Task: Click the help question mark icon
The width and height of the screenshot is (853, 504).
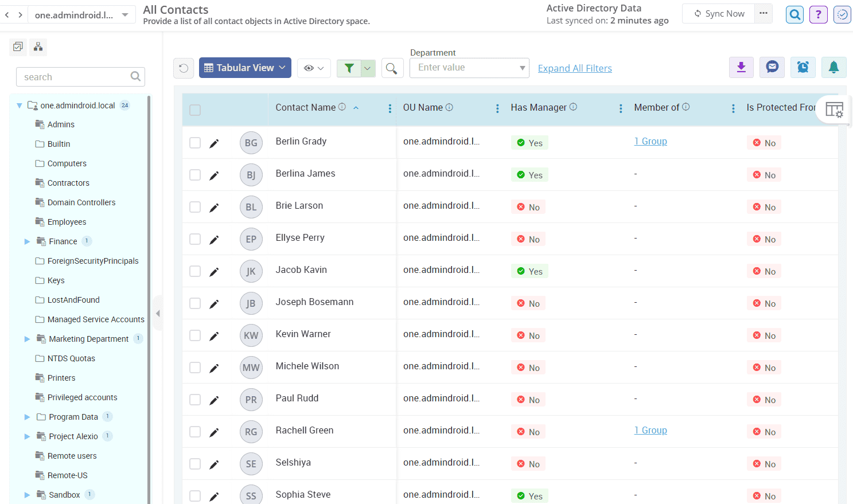Action: (818, 14)
